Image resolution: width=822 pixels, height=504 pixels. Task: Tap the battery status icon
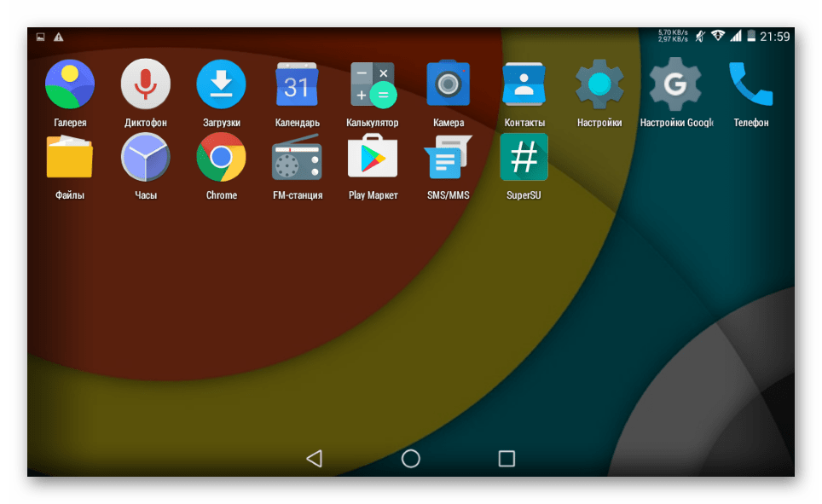pos(751,36)
